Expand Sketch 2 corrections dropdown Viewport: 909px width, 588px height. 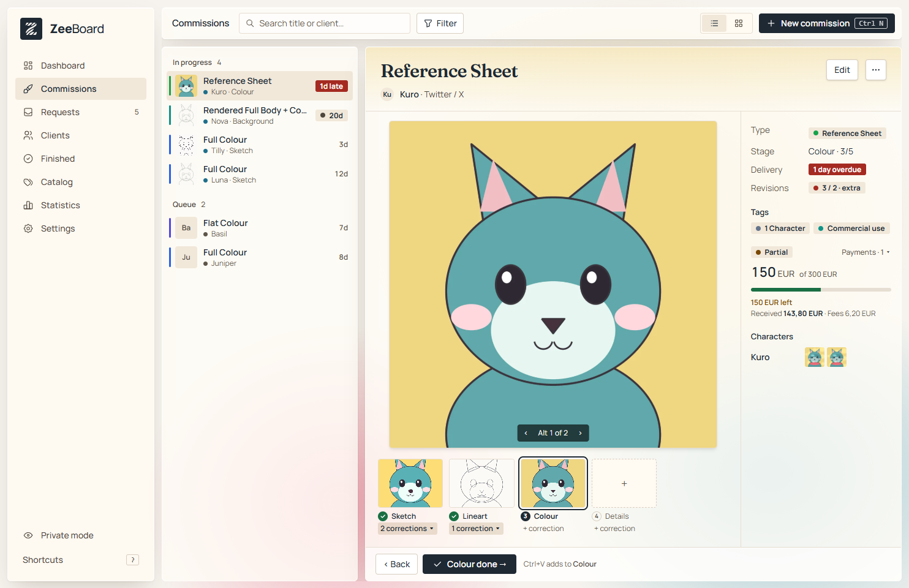coord(407,529)
